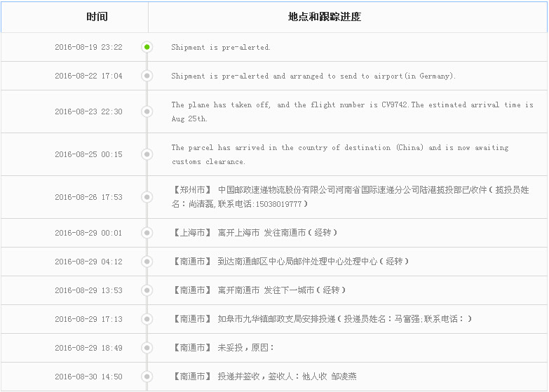Select the marker beside 2016-08-25 00:15

[x=147, y=154]
